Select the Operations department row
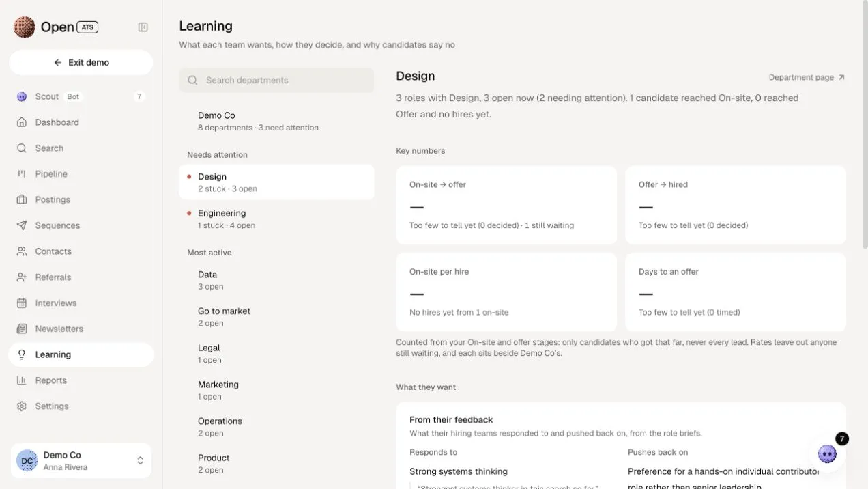Screen dimensions: 868x489 (276, 427)
